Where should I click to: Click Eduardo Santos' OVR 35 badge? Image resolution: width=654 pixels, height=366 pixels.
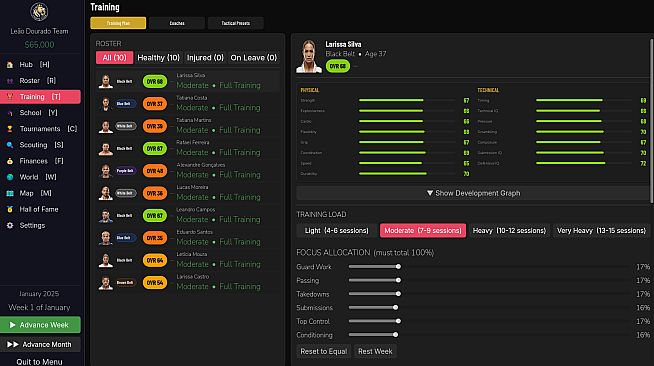tap(155, 238)
